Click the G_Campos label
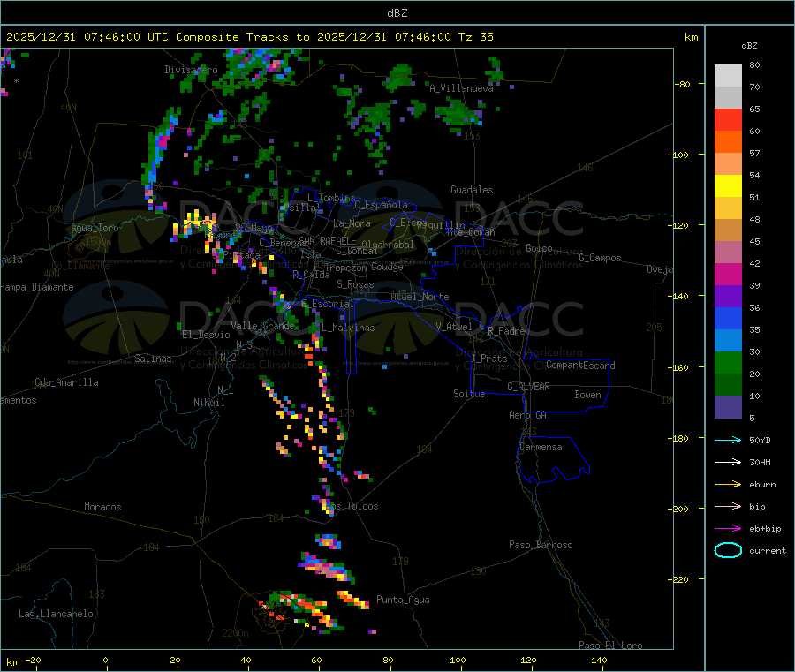 click(x=600, y=258)
